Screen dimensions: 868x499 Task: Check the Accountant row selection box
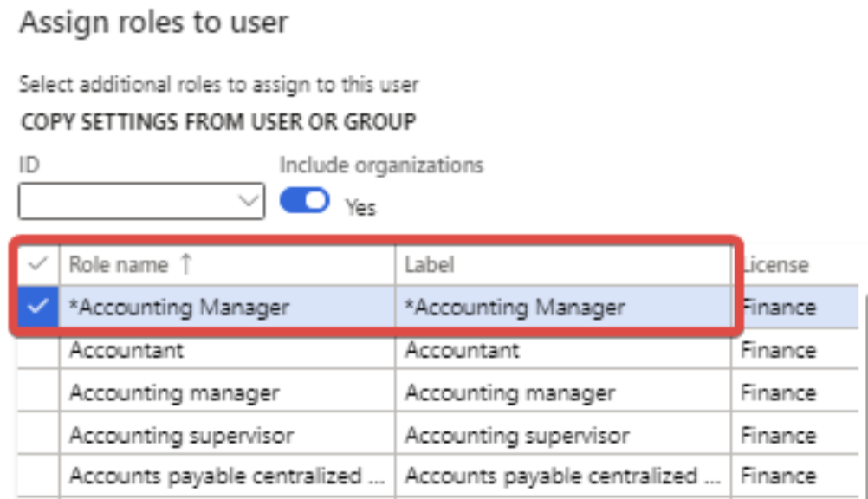[38, 350]
